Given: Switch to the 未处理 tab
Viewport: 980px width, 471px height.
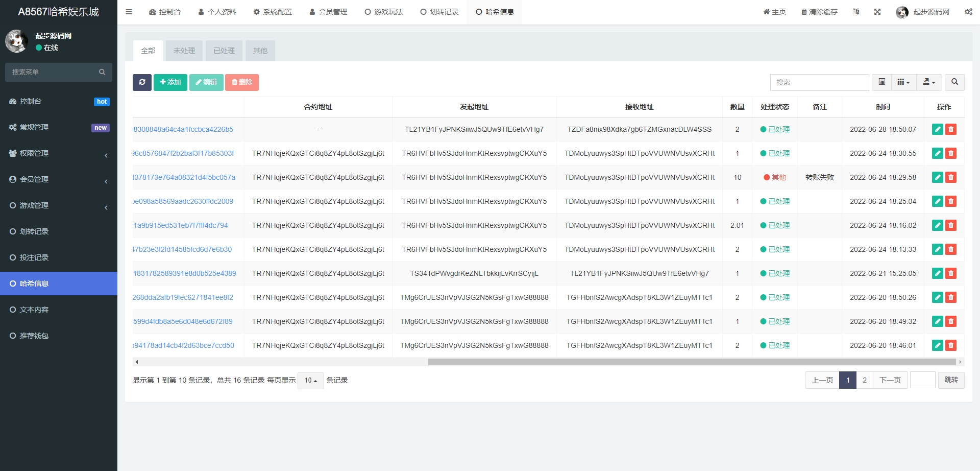Looking at the screenshot, I should (x=184, y=51).
